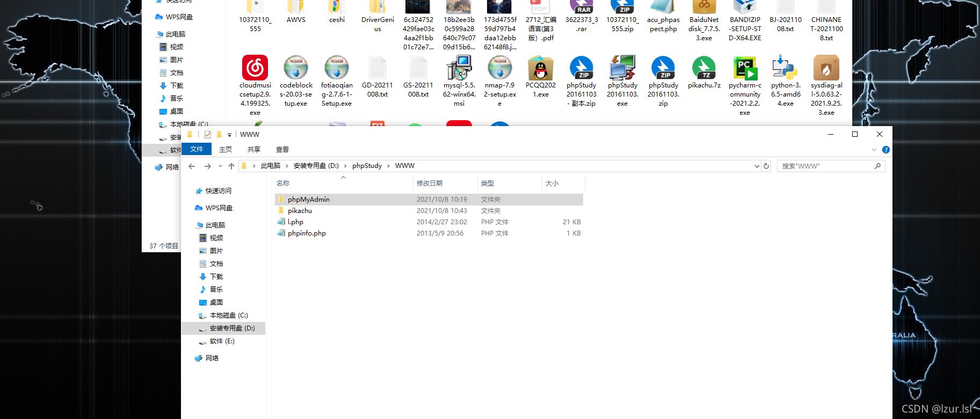
Task: Click the phpMyAdmin folder icon
Action: click(281, 199)
